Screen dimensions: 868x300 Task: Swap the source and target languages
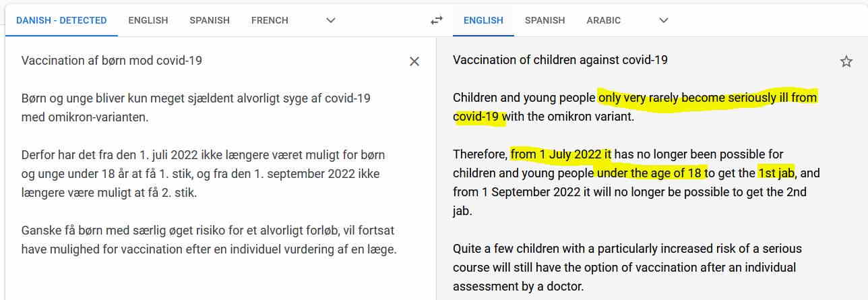(437, 20)
